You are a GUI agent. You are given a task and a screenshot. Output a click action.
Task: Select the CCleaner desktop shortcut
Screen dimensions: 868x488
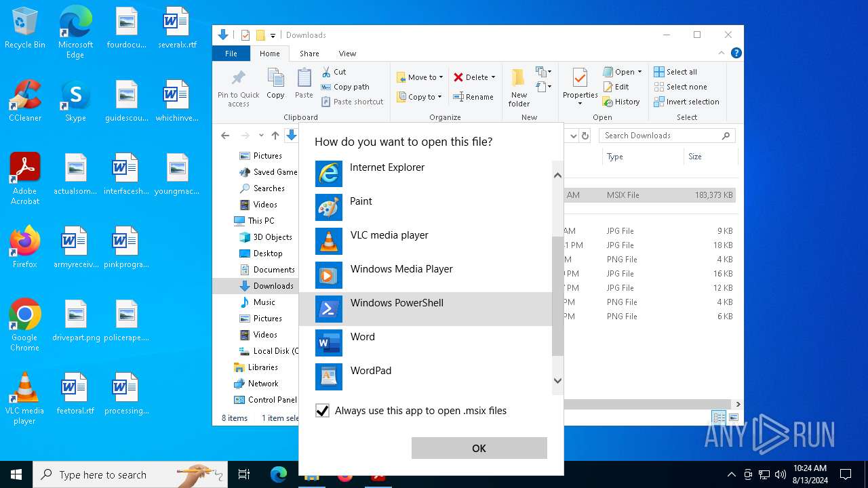[x=25, y=101]
